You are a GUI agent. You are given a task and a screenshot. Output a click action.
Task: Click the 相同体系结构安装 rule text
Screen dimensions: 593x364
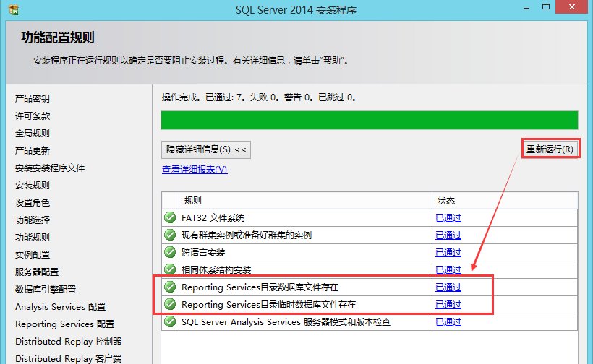(x=216, y=270)
